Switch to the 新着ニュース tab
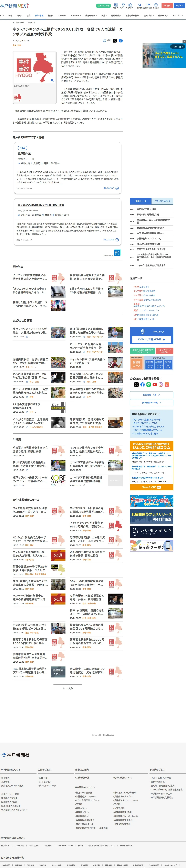Viewport: 186px width, 868px height. 141,201
